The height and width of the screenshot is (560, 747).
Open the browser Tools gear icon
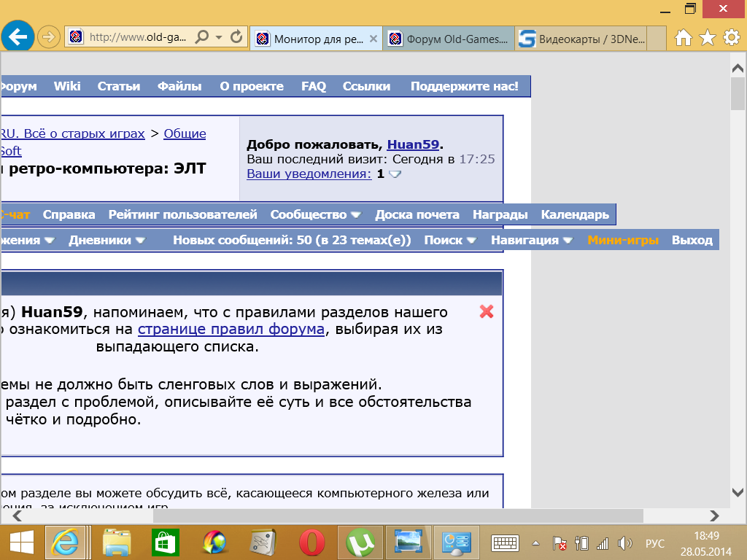click(731, 37)
